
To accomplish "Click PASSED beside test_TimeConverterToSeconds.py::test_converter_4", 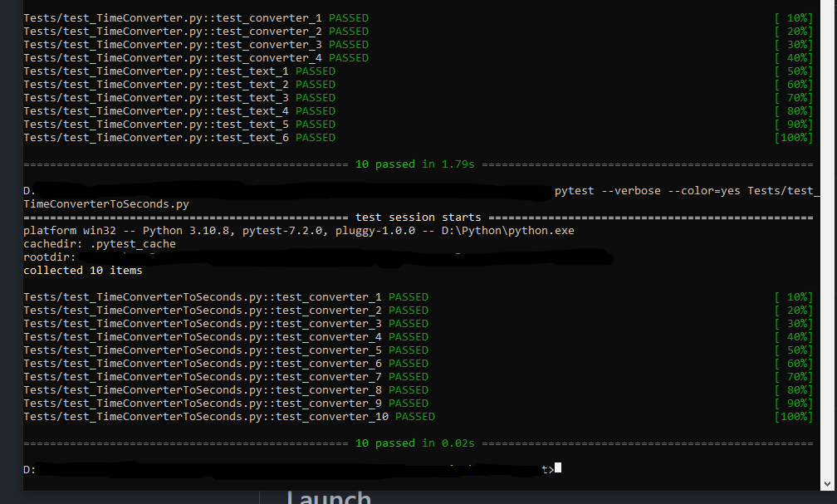I will [409, 337].
